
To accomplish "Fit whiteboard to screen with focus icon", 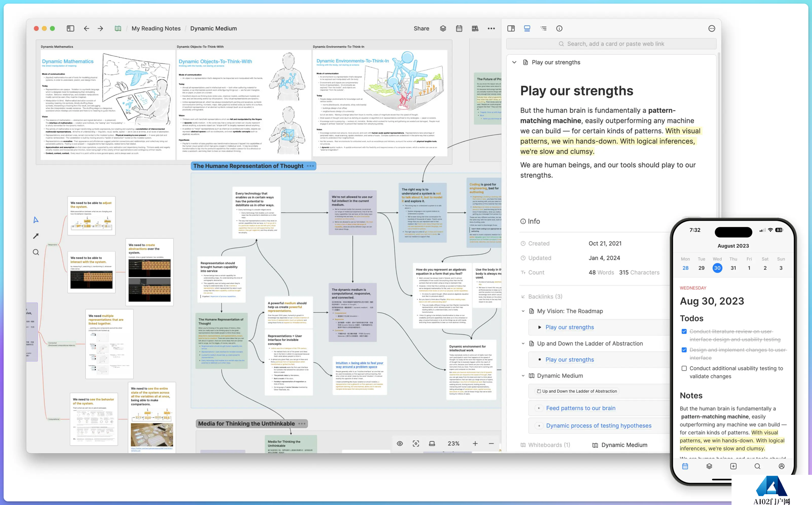I will pos(416,443).
